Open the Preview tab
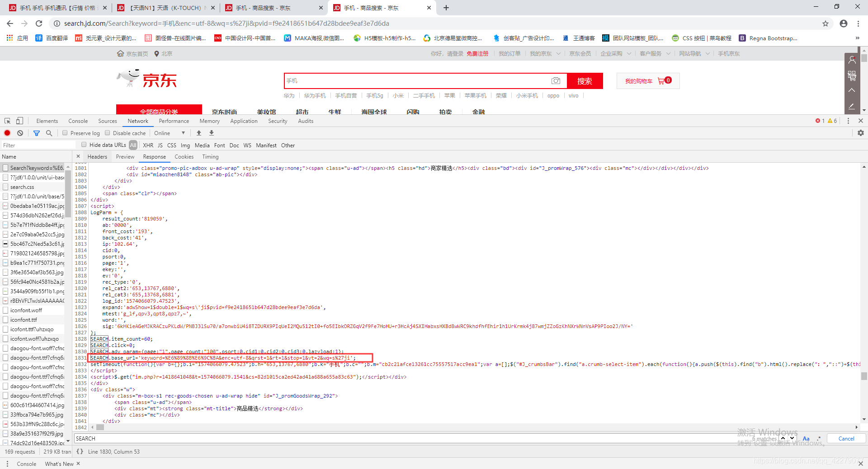The height and width of the screenshot is (469, 868). click(x=125, y=156)
